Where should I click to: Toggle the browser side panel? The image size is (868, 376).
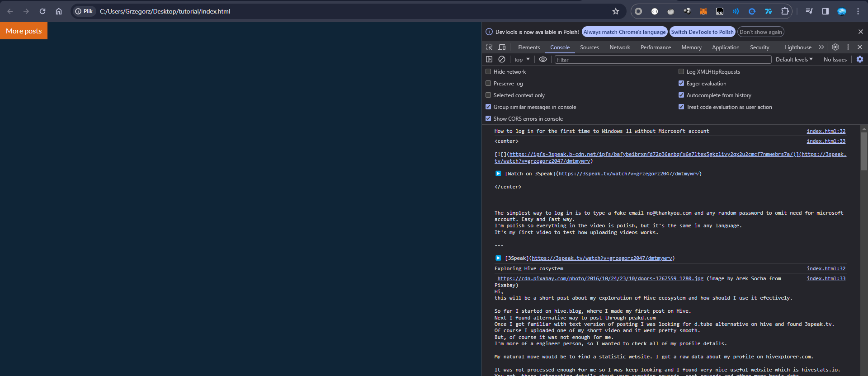click(x=826, y=11)
